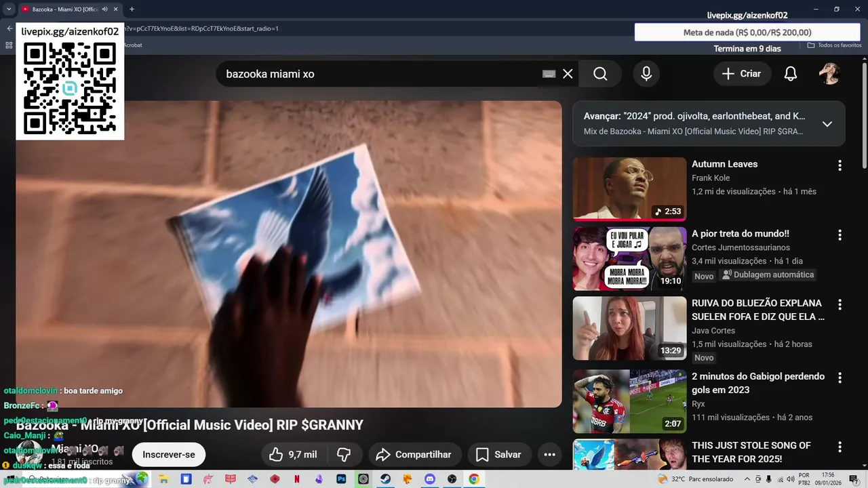Click the Meta de nada donation goal bar

pos(747,33)
